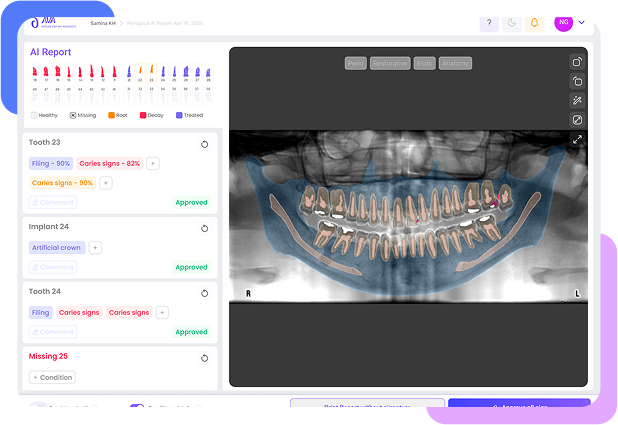Screen dimensions: 618x425
Task: Open notifications bell icon
Action: point(536,23)
